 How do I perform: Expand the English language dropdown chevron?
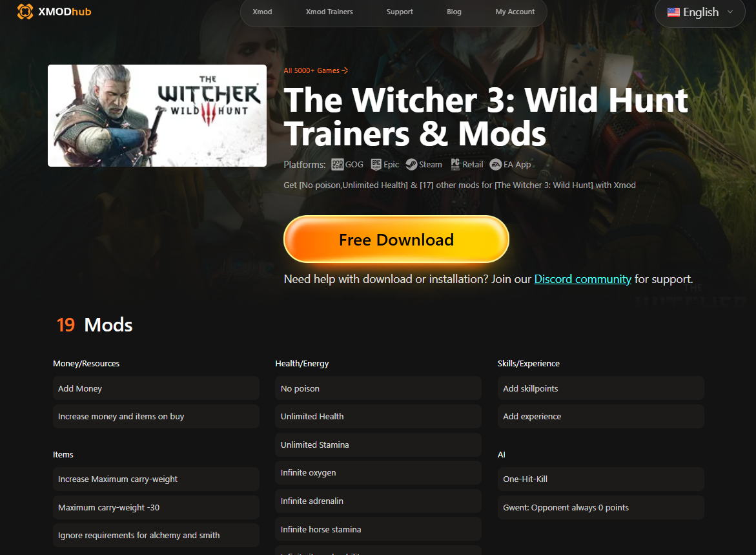point(730,12)
